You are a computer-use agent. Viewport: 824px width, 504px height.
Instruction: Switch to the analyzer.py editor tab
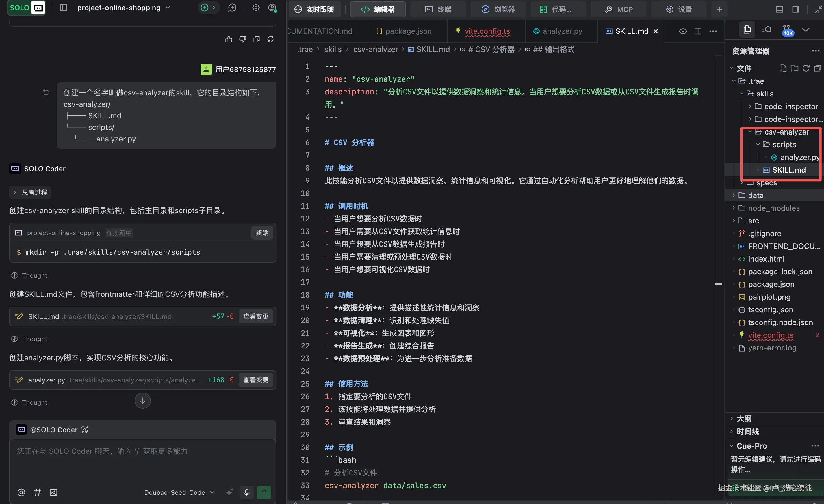click(557, 31)
